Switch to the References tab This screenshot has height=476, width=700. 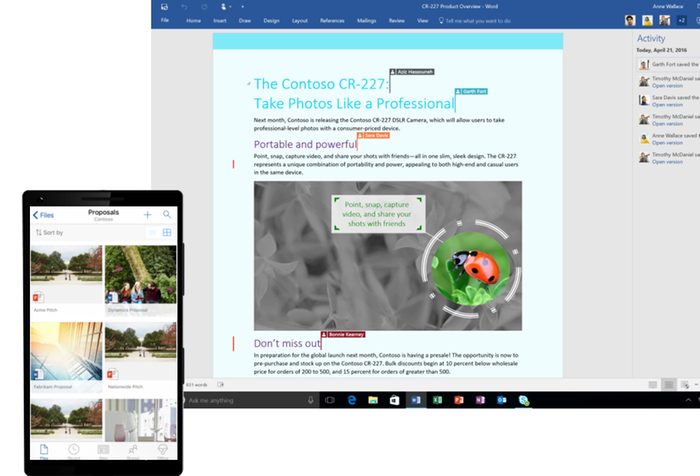tap(332, 21)
